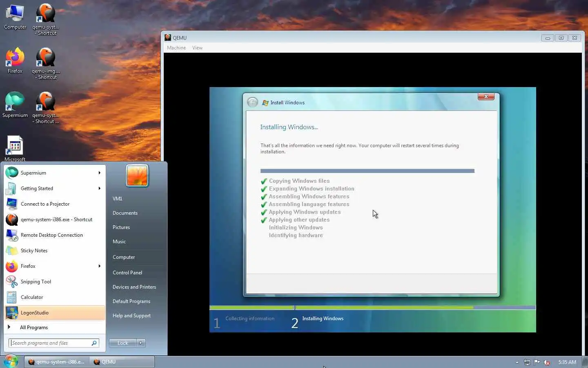Click the Show Desktop strip right of clock

pos(585,362)
